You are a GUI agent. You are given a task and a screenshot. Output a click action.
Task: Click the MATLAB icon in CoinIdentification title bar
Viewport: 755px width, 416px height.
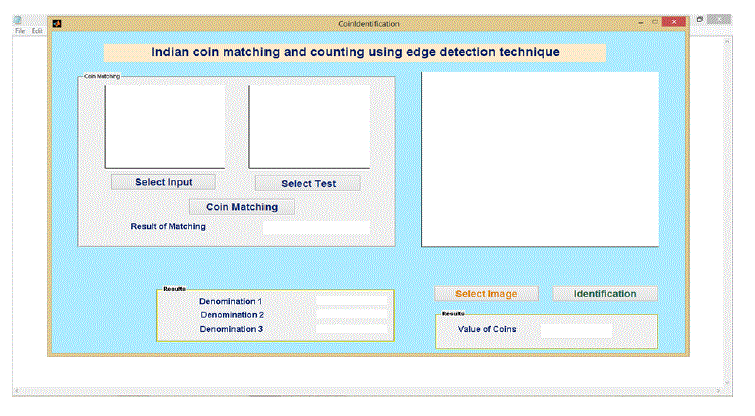(57, 22)
